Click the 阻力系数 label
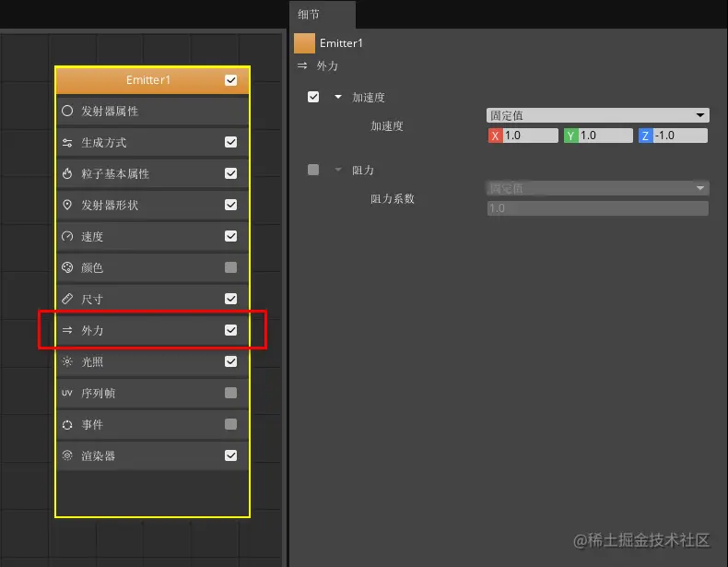Viewport: 728px width, 567px height. [393, 199]
